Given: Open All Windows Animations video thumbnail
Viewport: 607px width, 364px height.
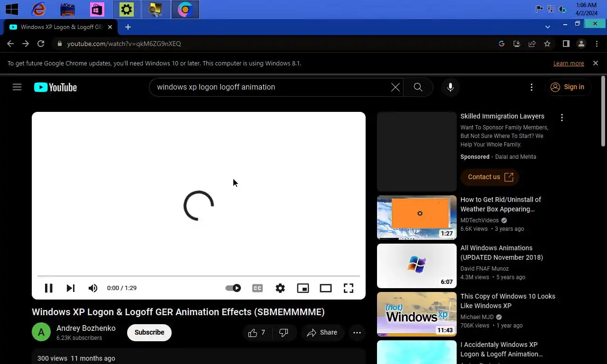Looking at the screenshot, I should (417, 266).
